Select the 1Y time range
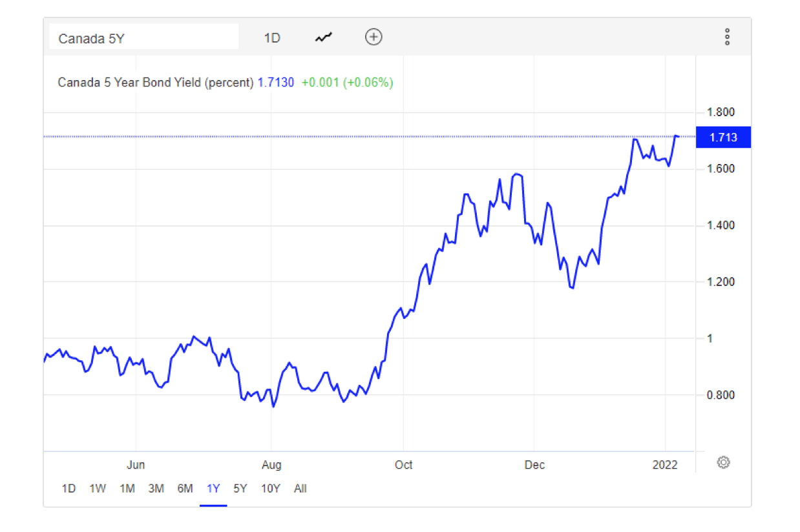Viewport: 800px width, 532px height. [213, 489]
